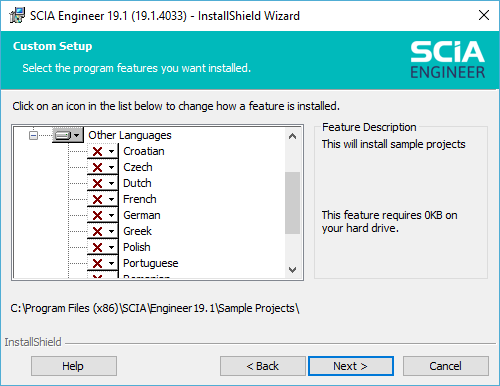Open Croatian feature install dropdown

pyautogui.click(x=103, y=152)
